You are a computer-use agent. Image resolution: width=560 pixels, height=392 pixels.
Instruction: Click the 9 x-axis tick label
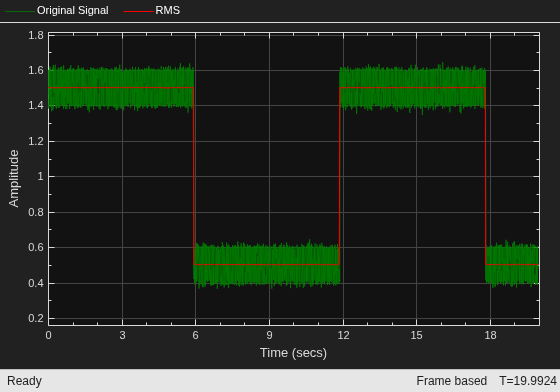click(269, 335)
